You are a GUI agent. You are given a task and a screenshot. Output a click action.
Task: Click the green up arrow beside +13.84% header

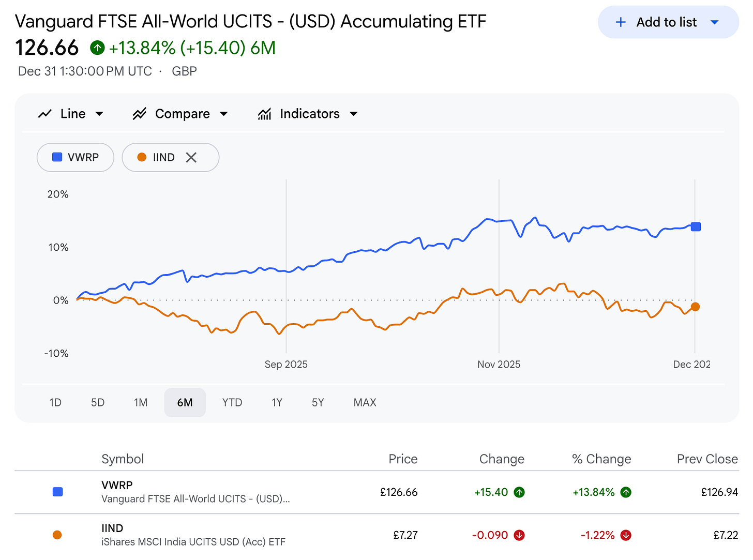click(97, 48)
